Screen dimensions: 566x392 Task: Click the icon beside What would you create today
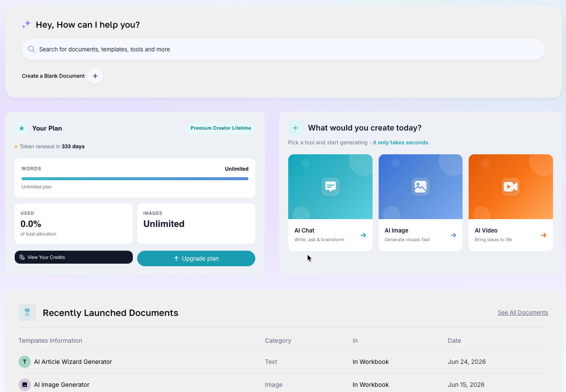(x=295, y=128)
